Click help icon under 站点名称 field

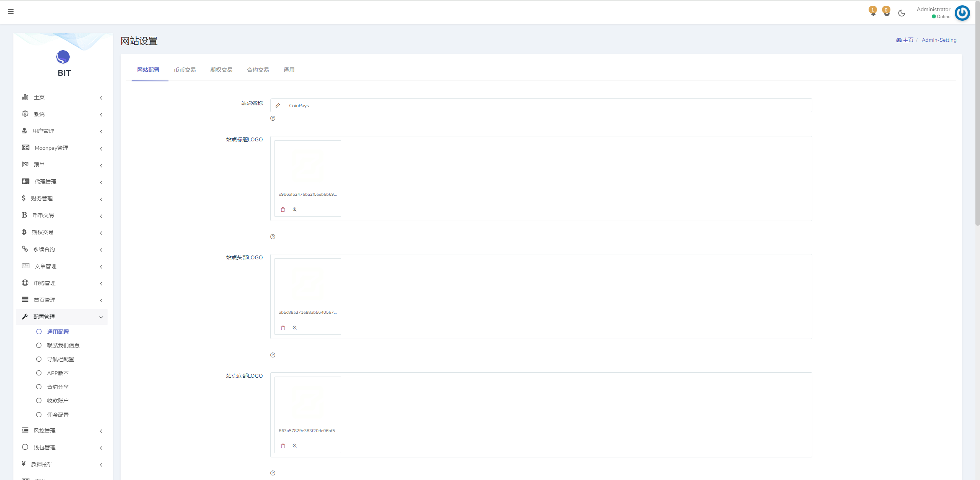(273, 118)
